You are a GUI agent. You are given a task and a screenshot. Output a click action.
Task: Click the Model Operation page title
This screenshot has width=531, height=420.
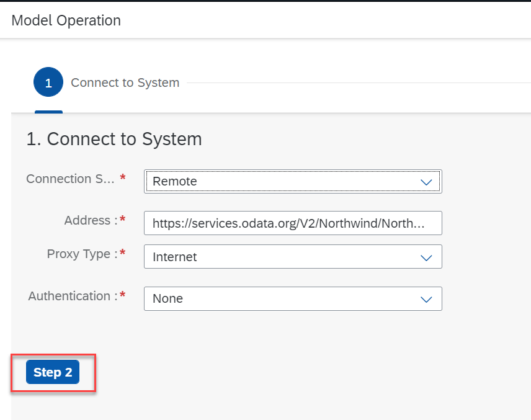[x=66, y=20]
